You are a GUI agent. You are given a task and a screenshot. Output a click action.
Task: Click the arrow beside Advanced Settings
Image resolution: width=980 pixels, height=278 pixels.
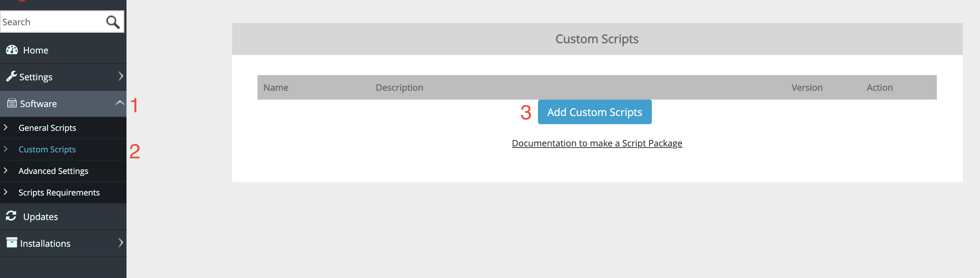pos(5,171)
